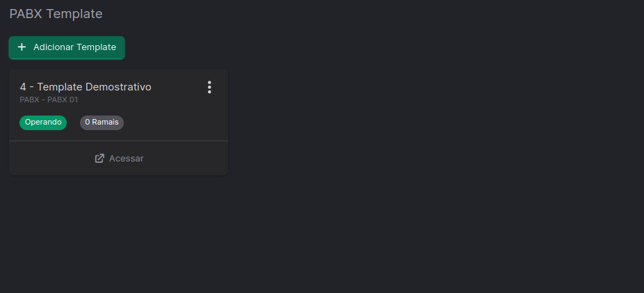The height and width of the screenshot is (293, 644).
Task: Select the card title 4 - Template Demostrativo
Action: click(86, 87)
